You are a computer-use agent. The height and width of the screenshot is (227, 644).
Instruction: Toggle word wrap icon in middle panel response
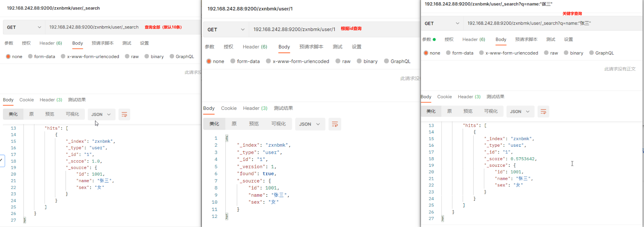335,124
